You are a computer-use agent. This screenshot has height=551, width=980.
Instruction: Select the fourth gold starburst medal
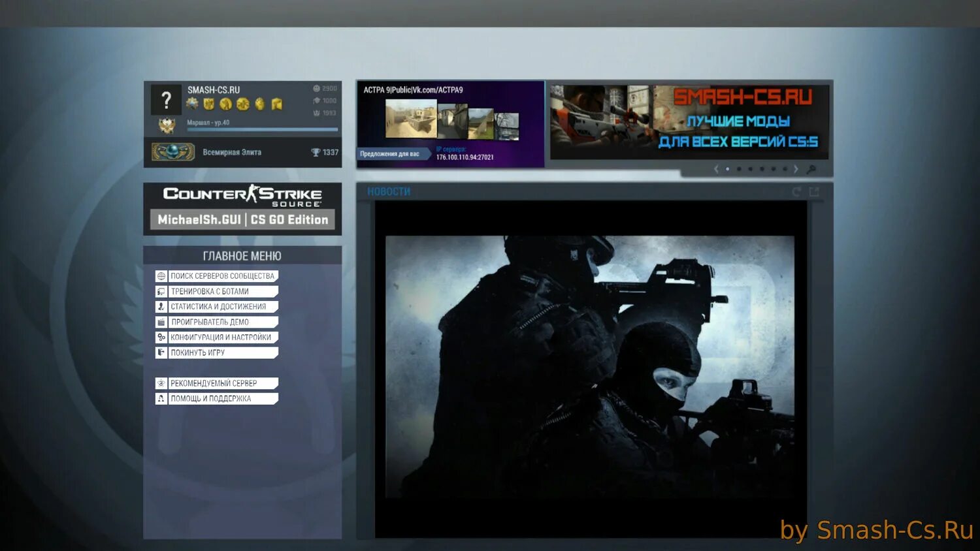tap(243, 104)
